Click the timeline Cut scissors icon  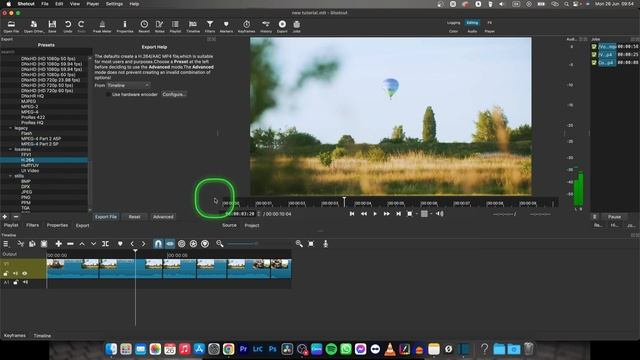[20, 244]
